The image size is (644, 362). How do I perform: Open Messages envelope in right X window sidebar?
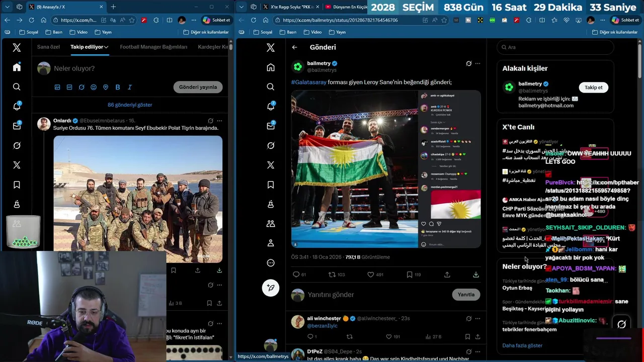271,126
